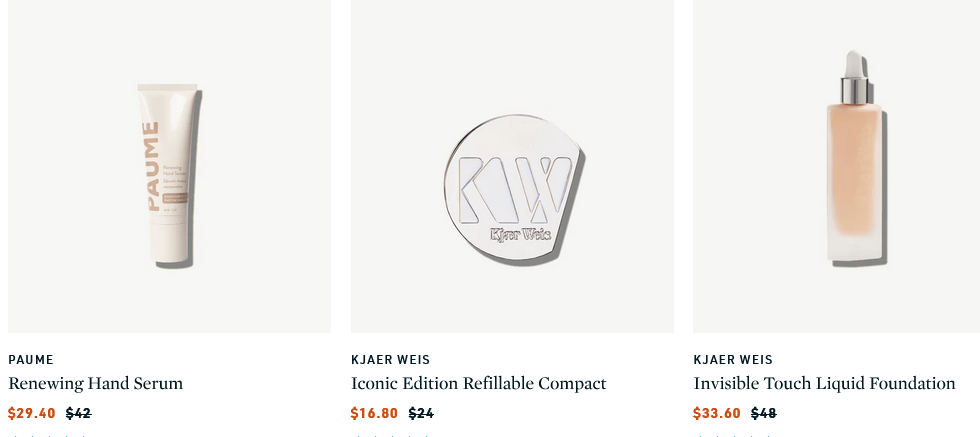Screen dimensions: 980x437
Task: Click the crossed-out $48 original price
Action: point(764,413)
